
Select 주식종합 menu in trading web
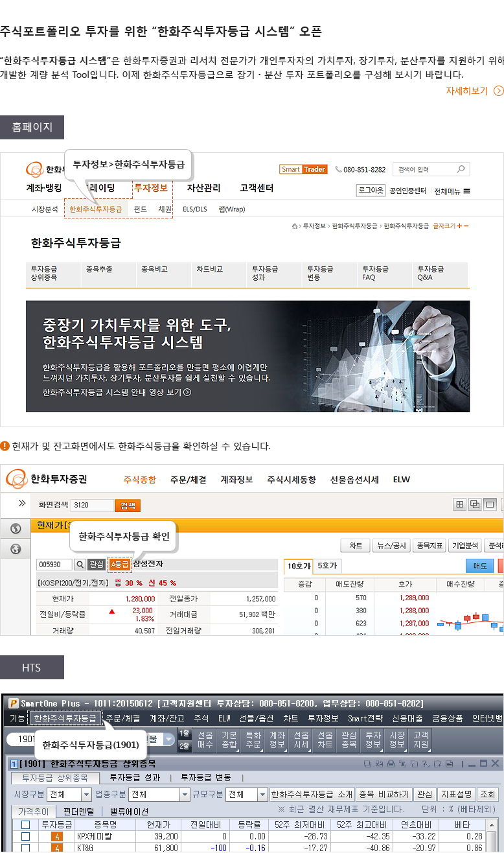point(140,480)
